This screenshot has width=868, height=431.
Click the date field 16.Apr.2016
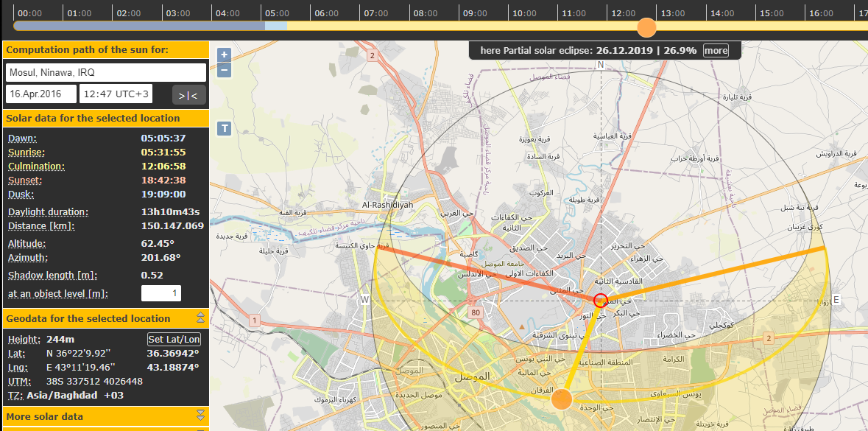tap(41, 94)
